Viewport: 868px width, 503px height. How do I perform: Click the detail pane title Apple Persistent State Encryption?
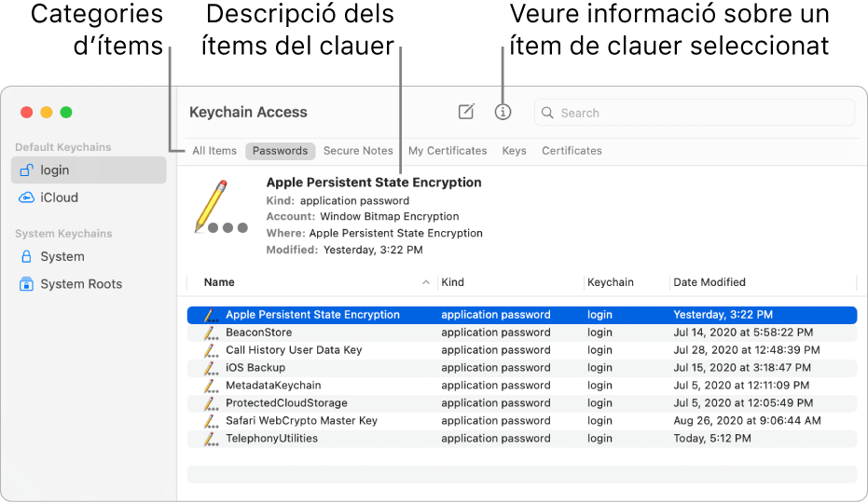(x=374, y=183)
